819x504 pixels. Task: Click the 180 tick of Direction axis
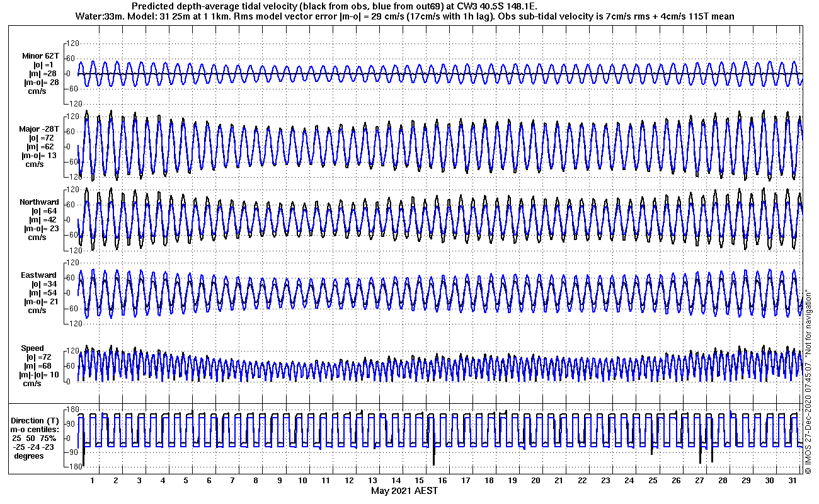71,410
